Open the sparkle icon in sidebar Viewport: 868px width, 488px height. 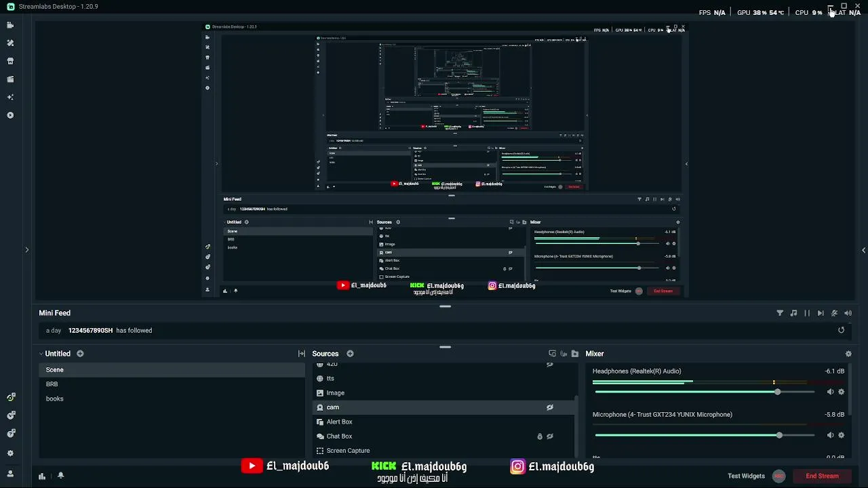pos(10,97)
